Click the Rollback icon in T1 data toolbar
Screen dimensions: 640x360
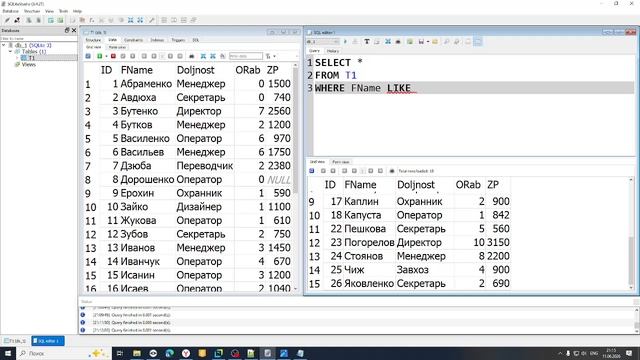[133, 56]
